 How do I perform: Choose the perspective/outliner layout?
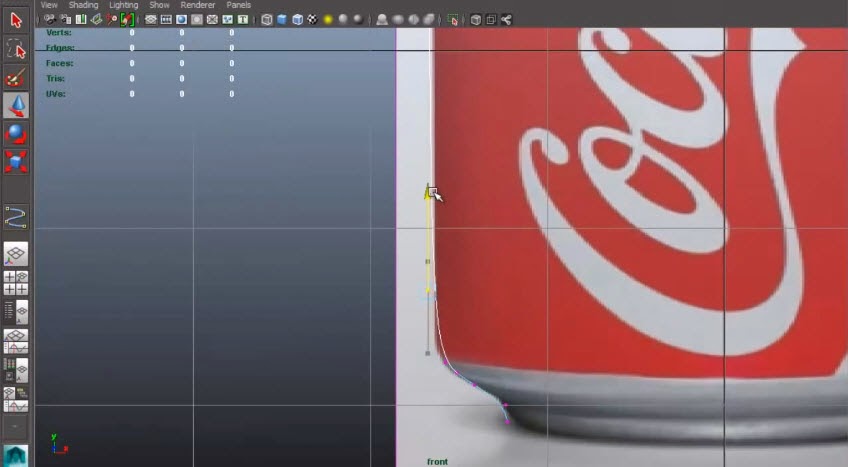pos(16,312)
